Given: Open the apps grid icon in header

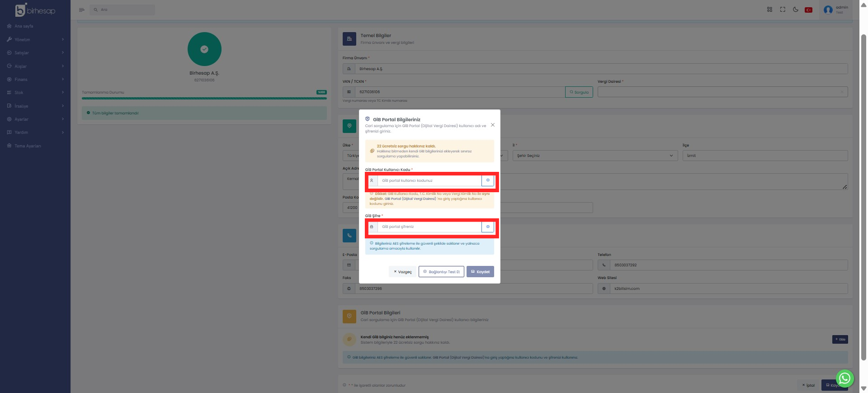Looking at the screenshot, I should [x=769, y=9].
